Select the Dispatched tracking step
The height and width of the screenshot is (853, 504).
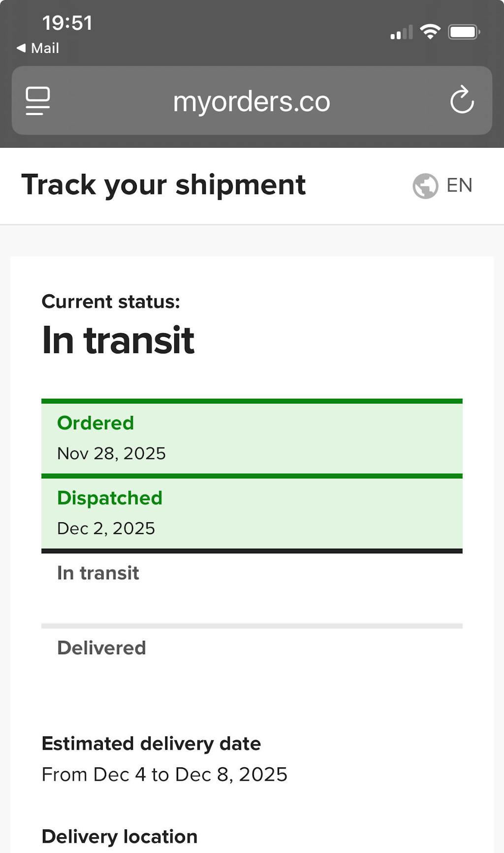coord(252,512)
